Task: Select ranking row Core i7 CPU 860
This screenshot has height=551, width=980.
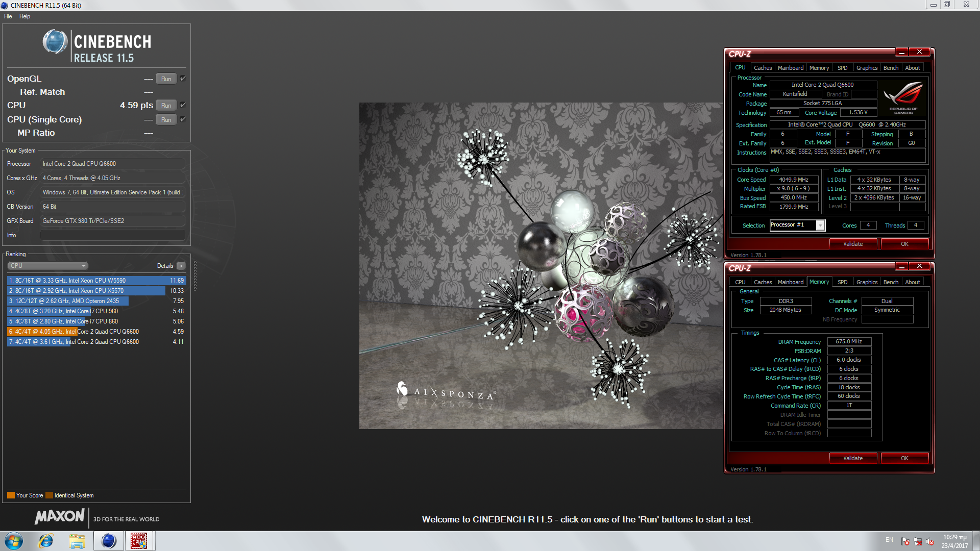Action: point(96,321)
